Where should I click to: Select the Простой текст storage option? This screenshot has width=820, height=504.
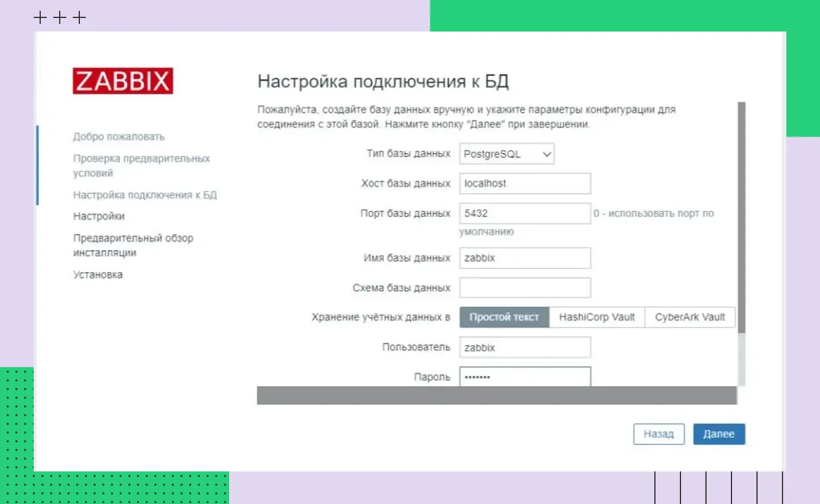coord(504,317)
